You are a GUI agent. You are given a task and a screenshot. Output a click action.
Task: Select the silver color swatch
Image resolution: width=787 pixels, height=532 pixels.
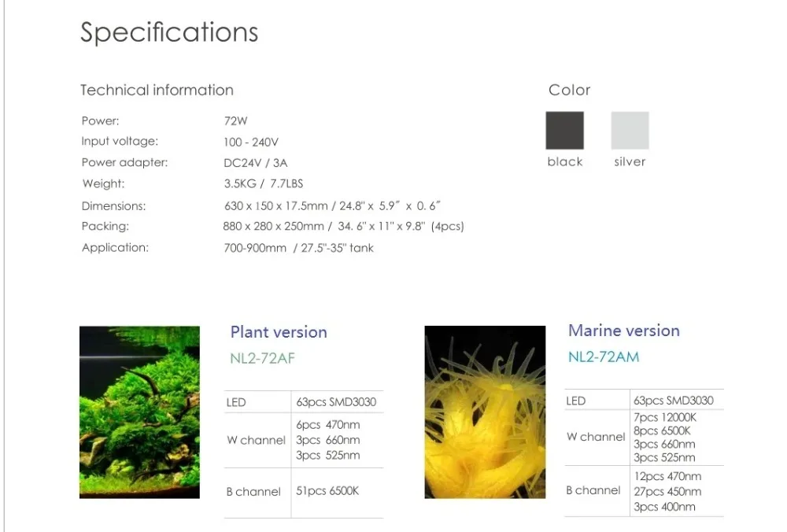(x=630, y=131)
